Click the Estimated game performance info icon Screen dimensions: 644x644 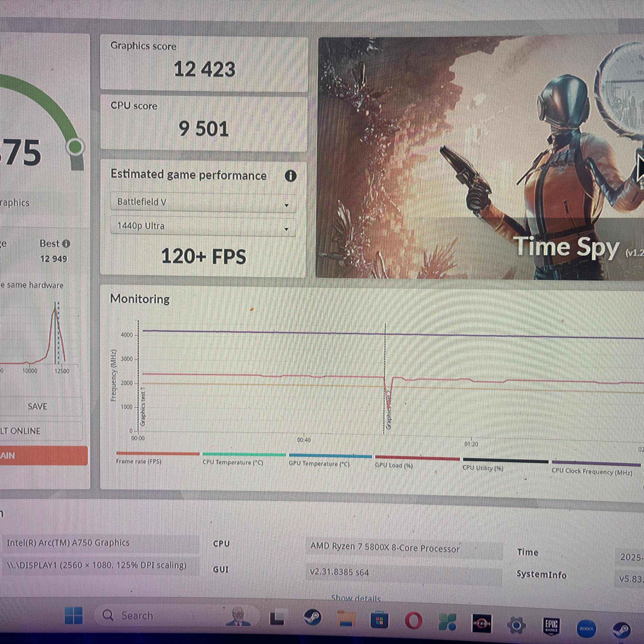pos(290,176)
